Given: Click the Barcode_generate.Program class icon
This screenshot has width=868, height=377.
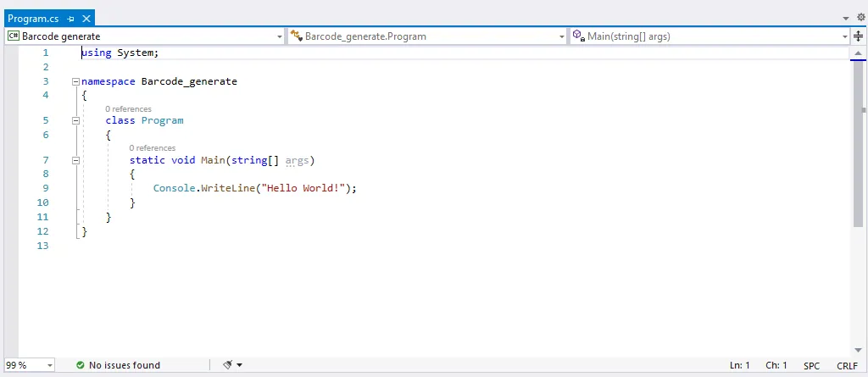Looking at the screenshot, I should 296,36.
